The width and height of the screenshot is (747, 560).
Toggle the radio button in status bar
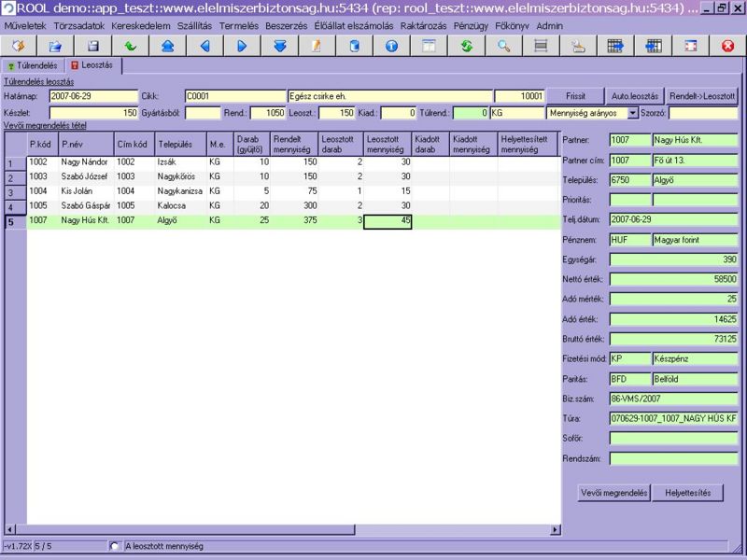(x=115, y=546)
